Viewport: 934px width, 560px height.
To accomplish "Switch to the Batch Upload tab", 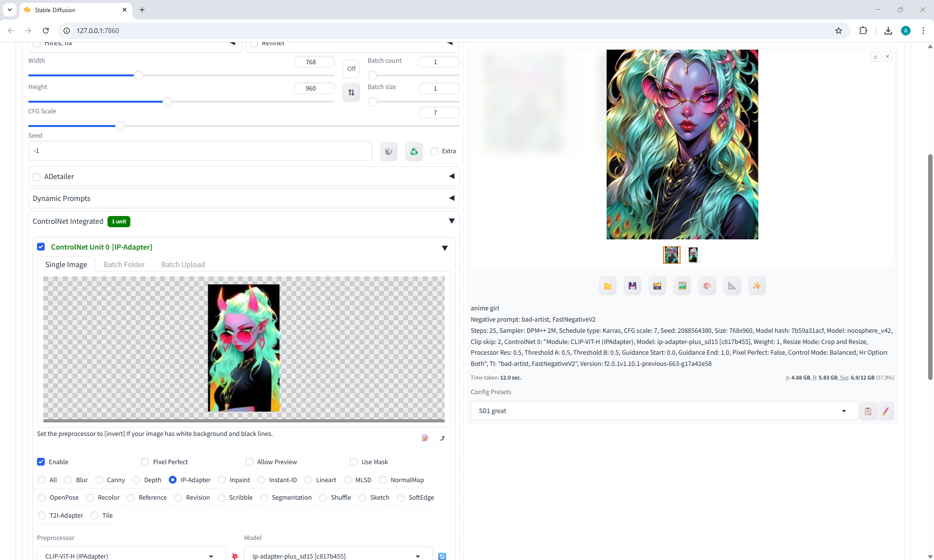I will pyautogui.click(x=183, y=265).
